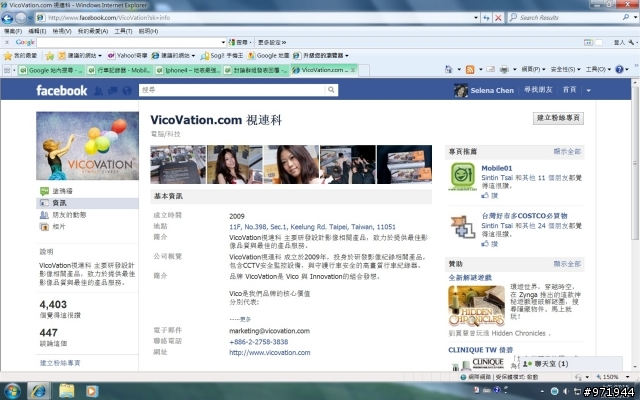Click the 首頁 Home link in Facebook header

coord(569,90)
